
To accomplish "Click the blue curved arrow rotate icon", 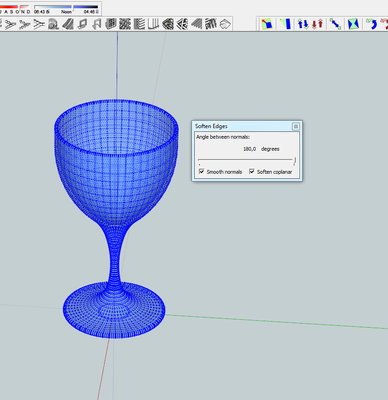I will (x=371, y=24).
